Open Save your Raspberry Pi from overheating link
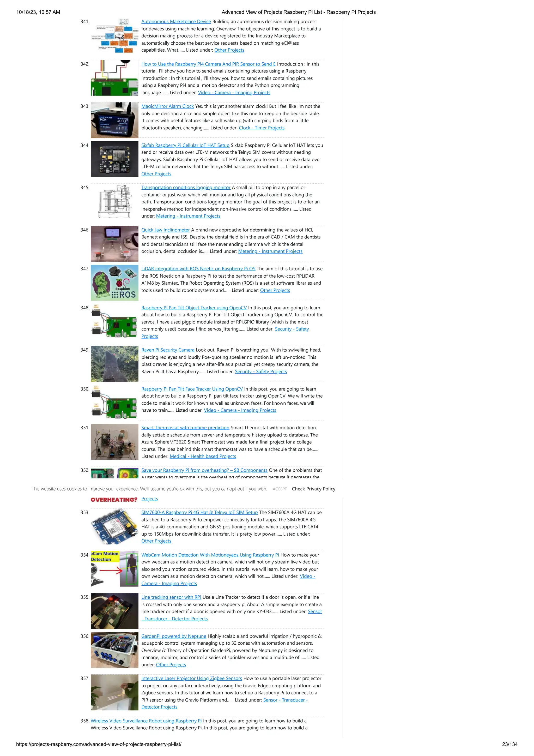 pos(204,470)
